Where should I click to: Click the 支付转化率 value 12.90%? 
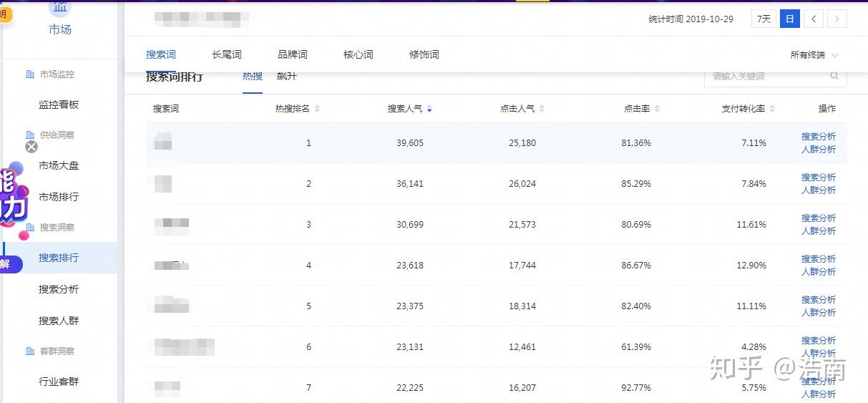point(751,266)
